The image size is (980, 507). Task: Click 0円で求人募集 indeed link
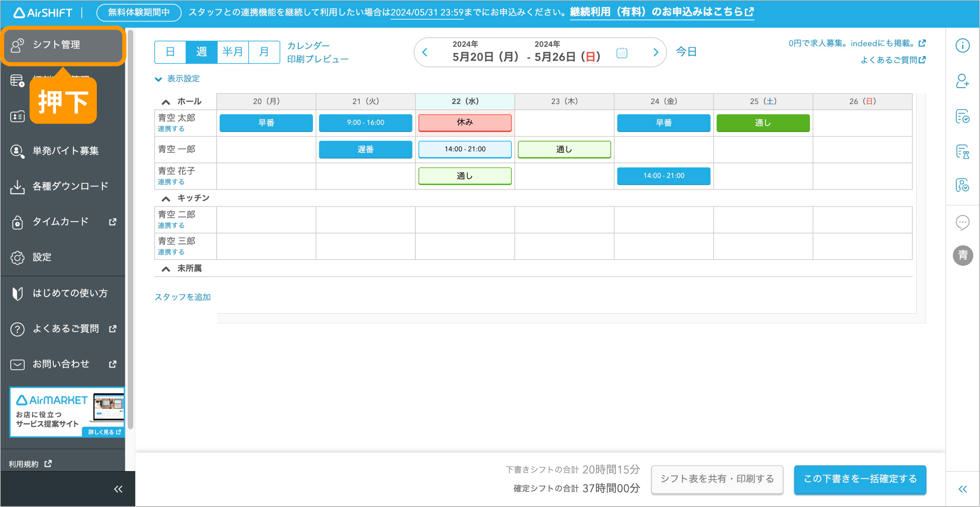point(857,43)
